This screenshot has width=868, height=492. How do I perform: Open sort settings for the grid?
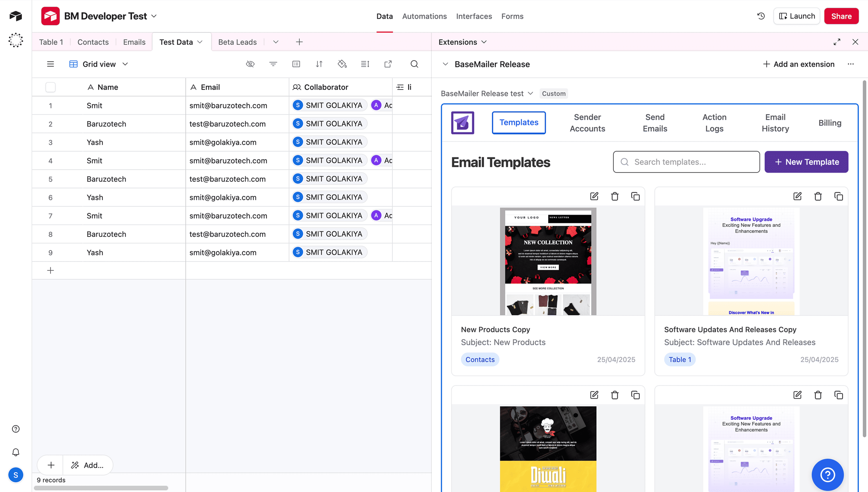coord(319,64)
